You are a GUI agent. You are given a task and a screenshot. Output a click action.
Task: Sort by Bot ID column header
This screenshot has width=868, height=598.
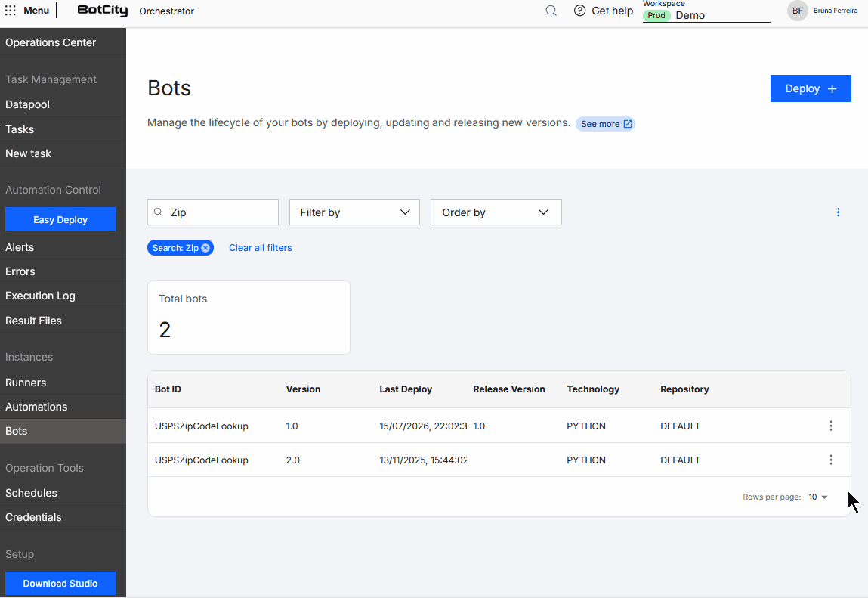(x=168, y=389)
